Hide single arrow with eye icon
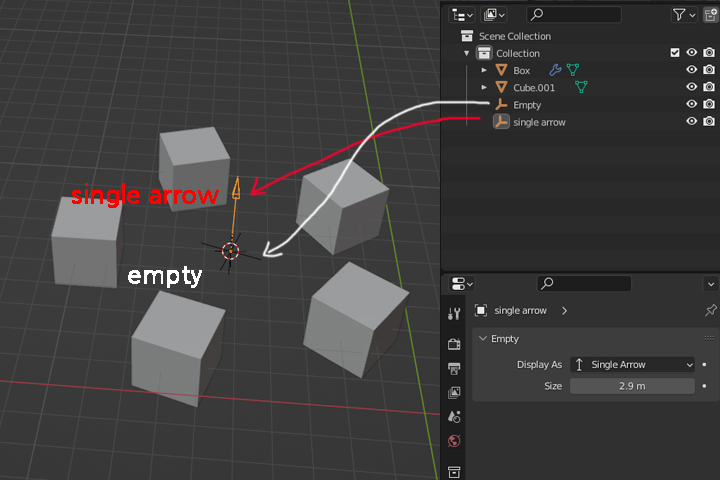Screen dimensions: 720x480 (692, 121)
